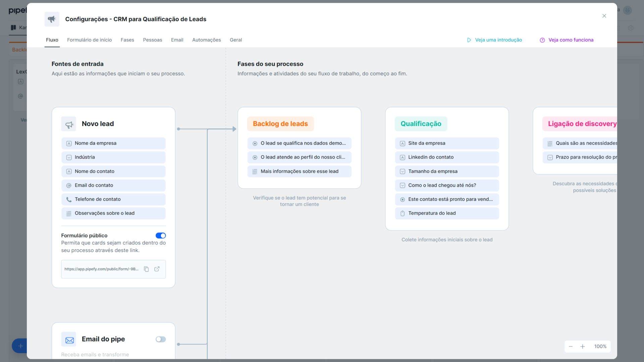Click the 100% zoom level indicator
Viewport: 644px width, 362px height.
coord(600,347)
